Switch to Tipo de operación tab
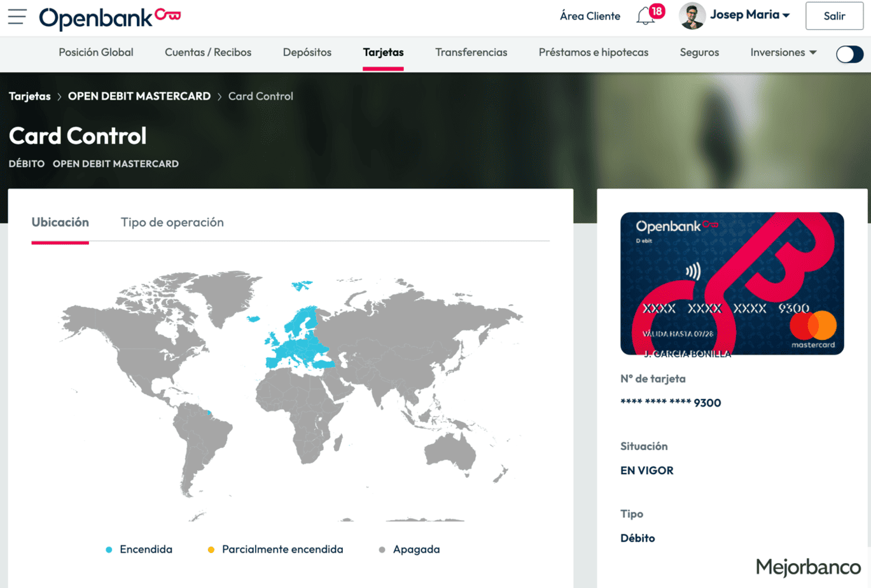This screenshot has height=588, width=871. point(172,222)
